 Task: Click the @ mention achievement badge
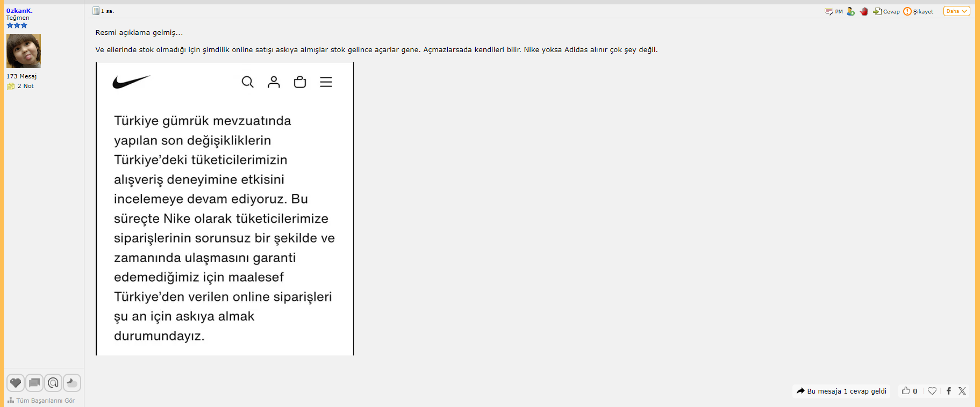pyautogui.click(x=53, y=383)
